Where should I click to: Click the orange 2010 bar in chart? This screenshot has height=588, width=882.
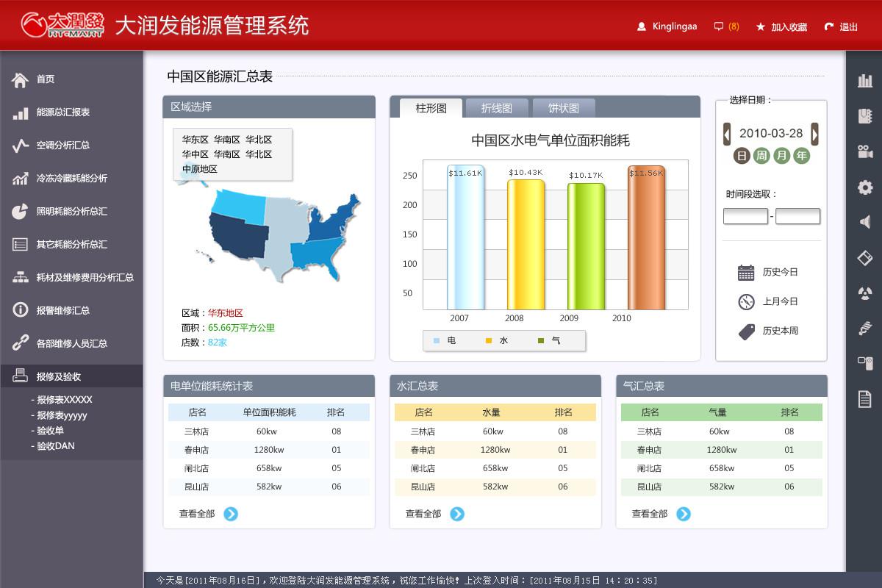tap(646, 239)
